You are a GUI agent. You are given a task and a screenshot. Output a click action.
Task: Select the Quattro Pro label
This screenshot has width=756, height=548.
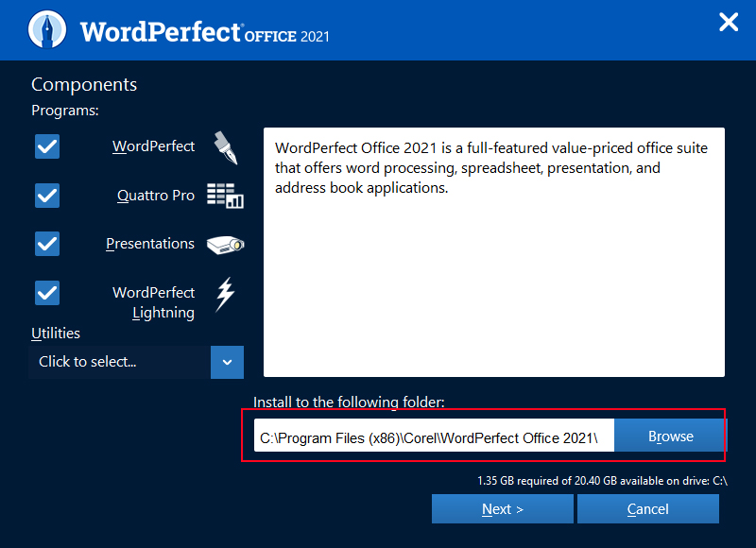coord(156,196)
